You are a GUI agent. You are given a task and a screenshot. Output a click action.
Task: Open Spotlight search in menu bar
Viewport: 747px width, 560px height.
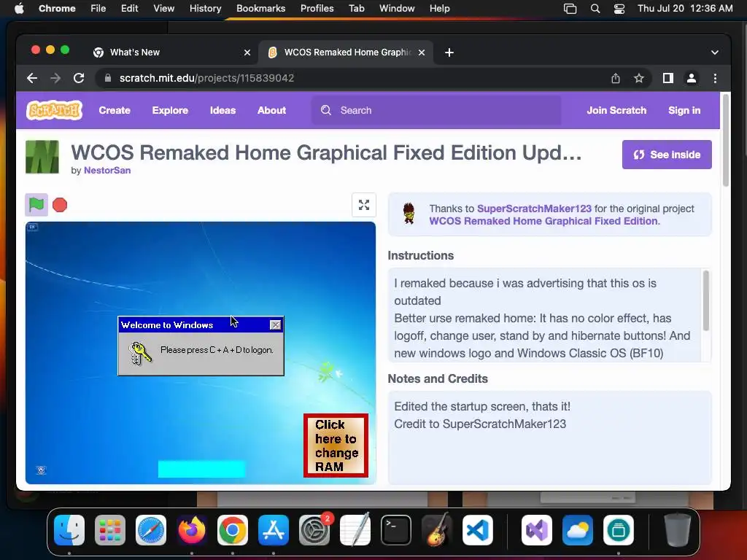595,8
